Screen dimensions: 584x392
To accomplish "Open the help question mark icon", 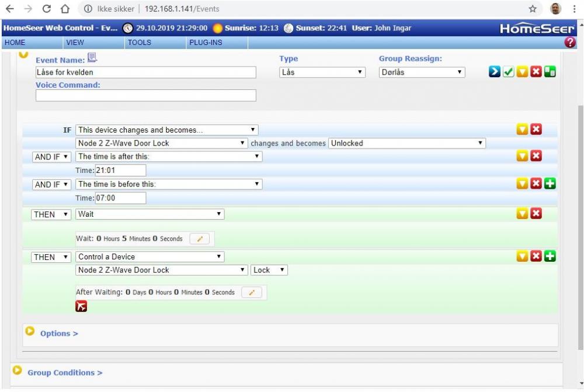I will coord(570,42).
